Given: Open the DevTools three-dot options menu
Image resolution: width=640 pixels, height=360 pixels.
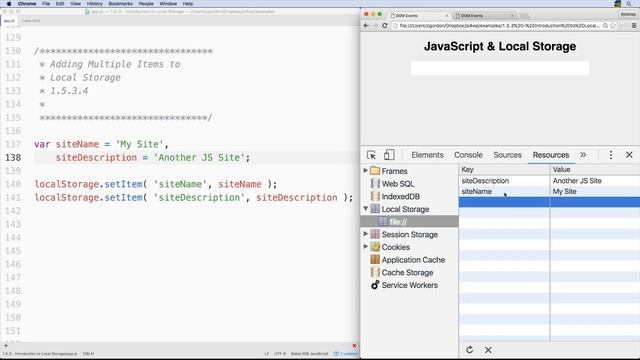Looking at the screenshot, I should [611, 155].
